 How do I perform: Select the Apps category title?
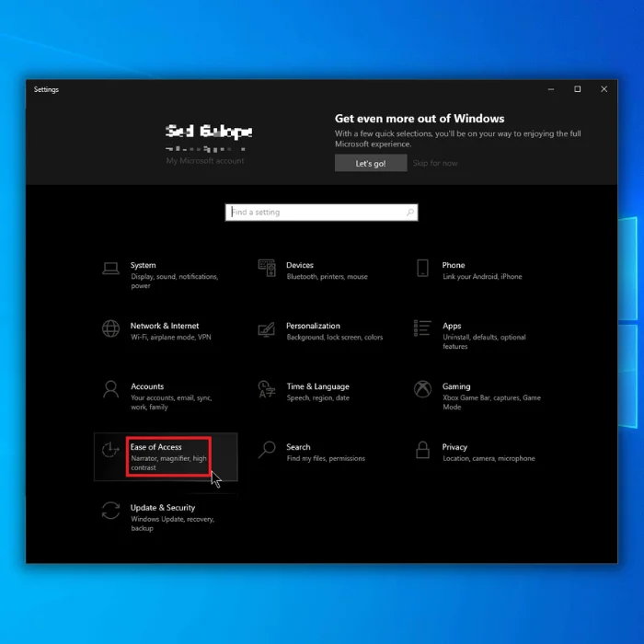(452, 326)
